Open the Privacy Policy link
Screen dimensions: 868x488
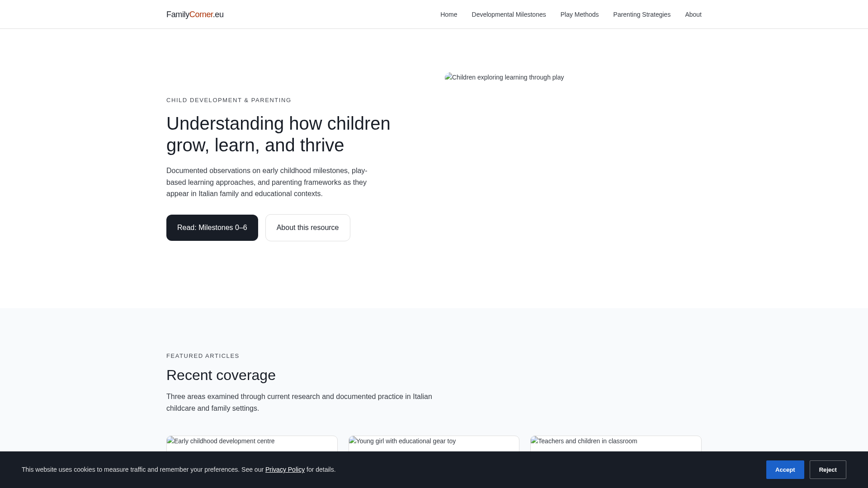[x=285, y=469]
